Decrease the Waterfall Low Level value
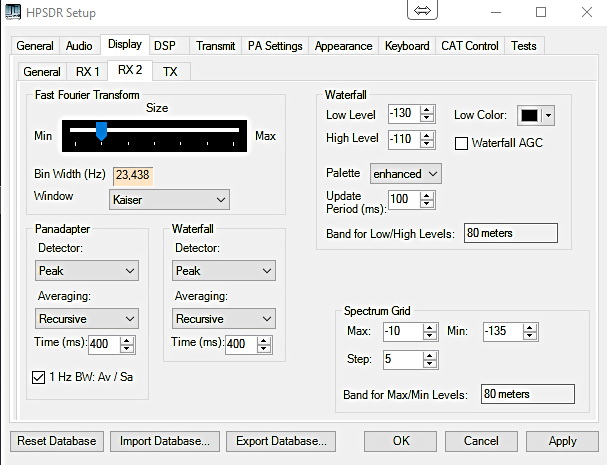This screenshot has width=607, height=465. pyautogui.click(x=427, y=118)
